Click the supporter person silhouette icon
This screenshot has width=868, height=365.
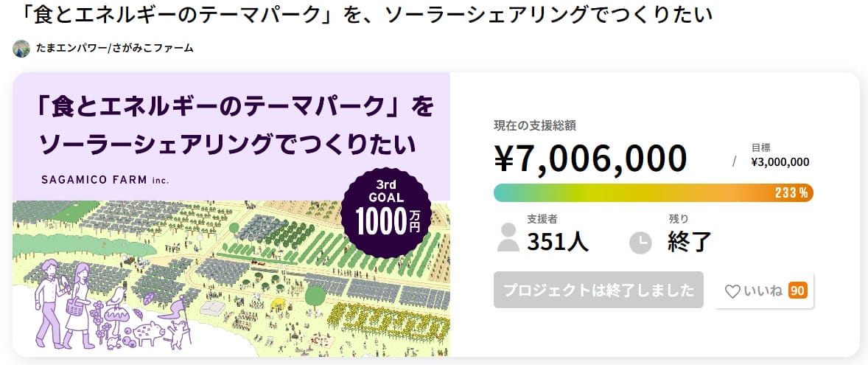(508, 237)
